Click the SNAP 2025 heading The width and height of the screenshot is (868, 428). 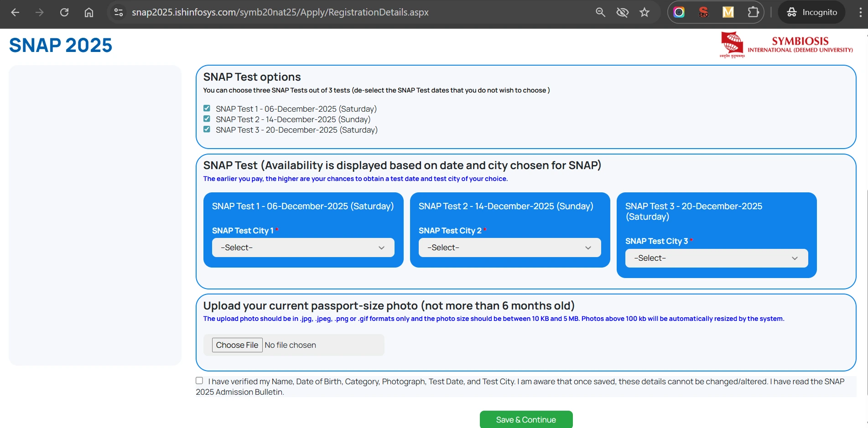[x=61, y=45]
